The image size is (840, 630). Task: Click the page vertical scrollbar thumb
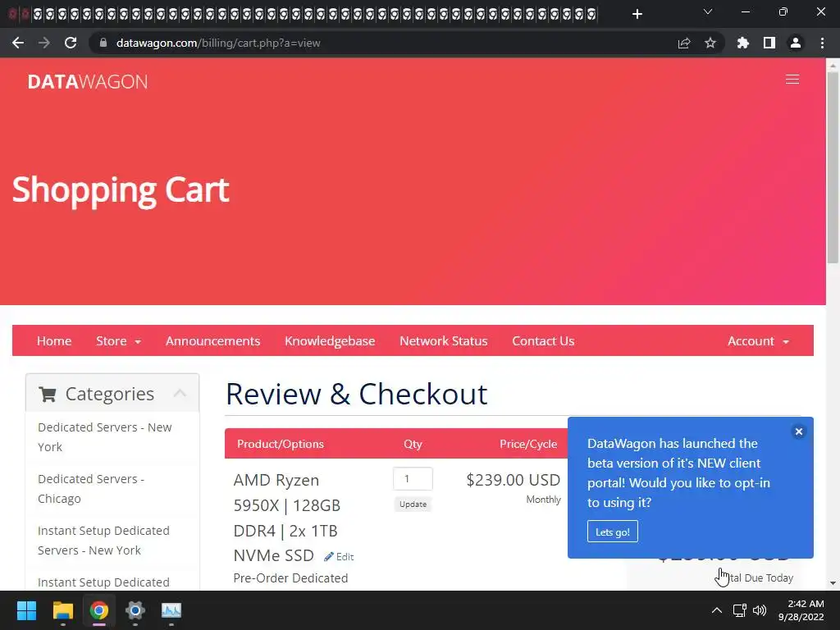click(x=833, y=167)
